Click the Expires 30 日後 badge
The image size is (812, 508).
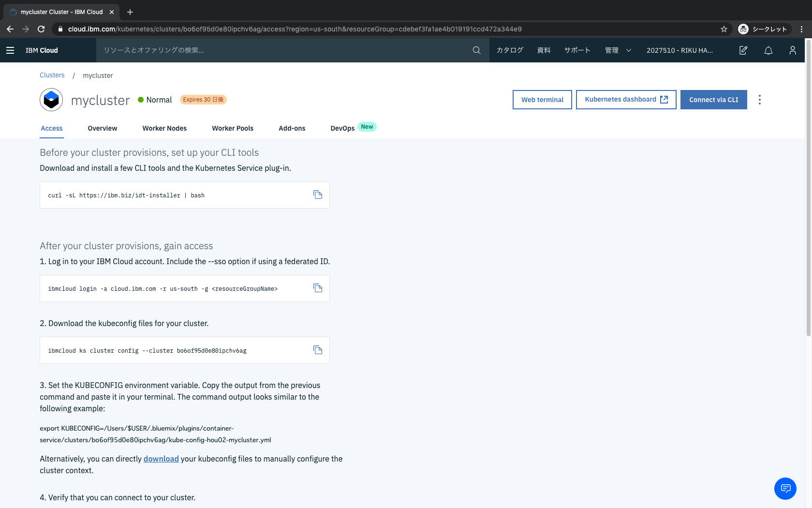pyautogui.click(x=203, y=100)
